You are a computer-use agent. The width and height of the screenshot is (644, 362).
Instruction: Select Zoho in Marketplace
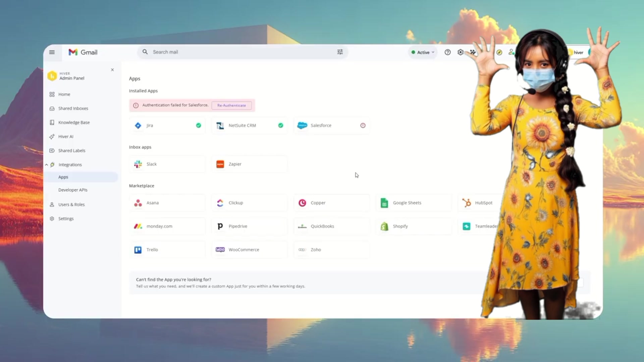click(x=331, y=250)
